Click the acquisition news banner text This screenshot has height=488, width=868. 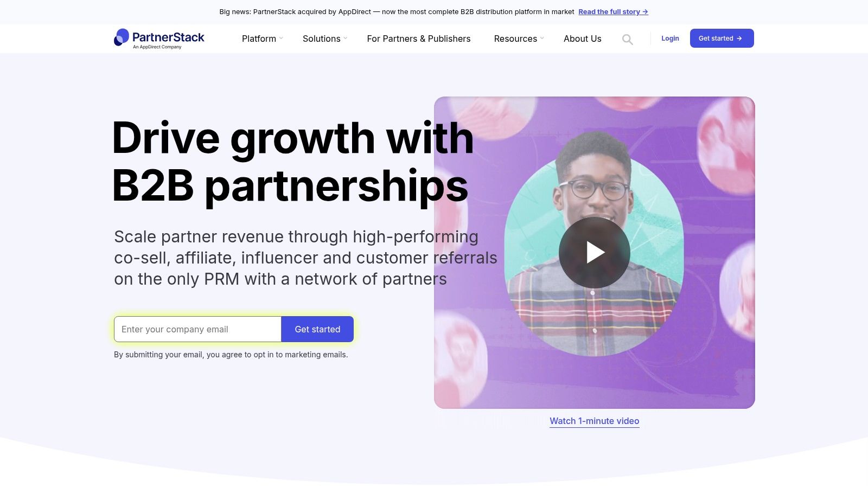point(397,12)
